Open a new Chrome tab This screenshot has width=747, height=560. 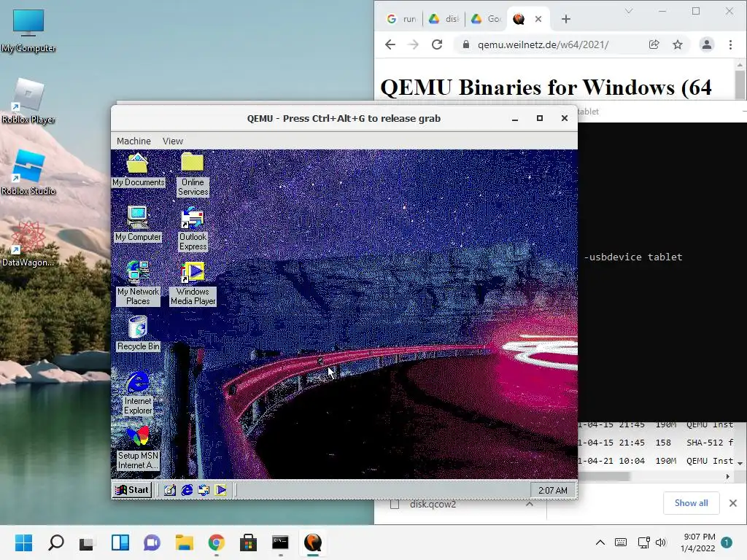coord(565,19)
